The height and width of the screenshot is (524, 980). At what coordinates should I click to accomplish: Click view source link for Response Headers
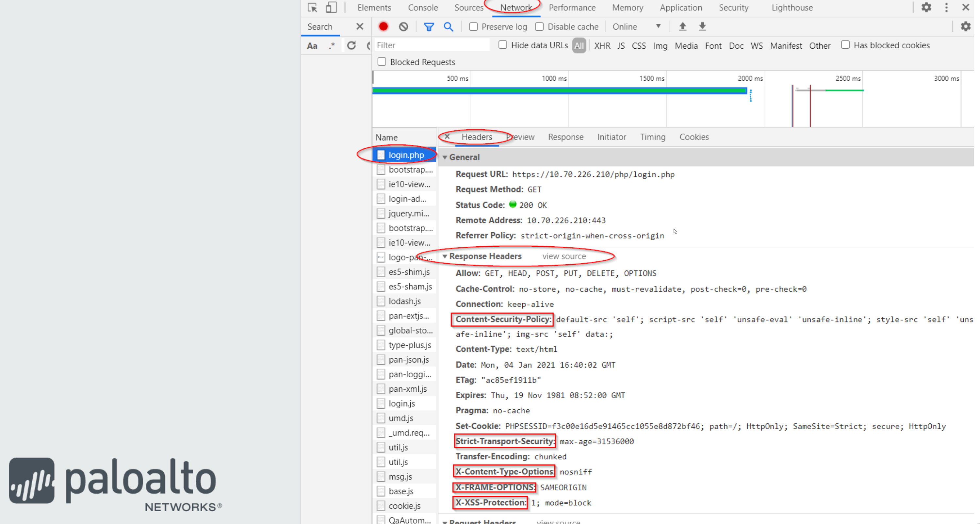coord(564,256)
